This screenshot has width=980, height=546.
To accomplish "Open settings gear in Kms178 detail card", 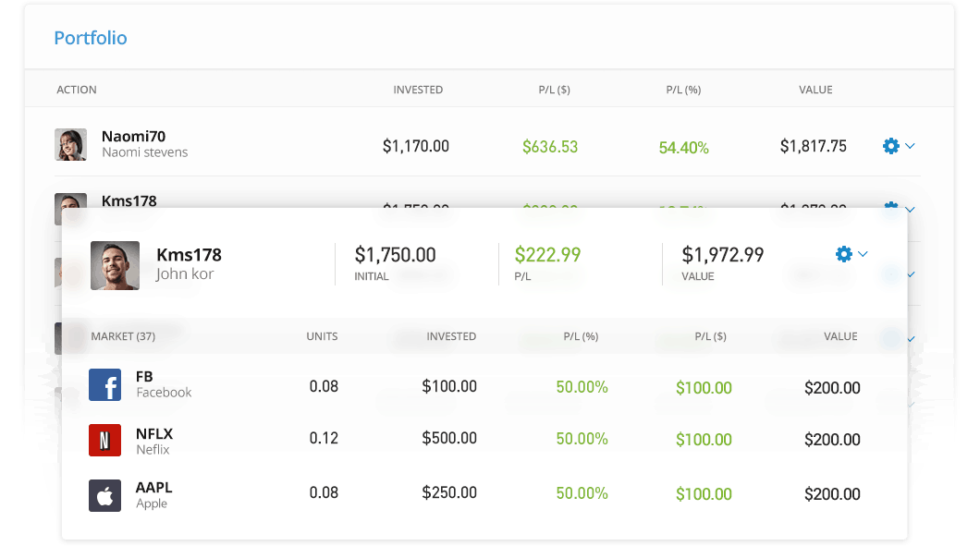I will tap(843, 254).
